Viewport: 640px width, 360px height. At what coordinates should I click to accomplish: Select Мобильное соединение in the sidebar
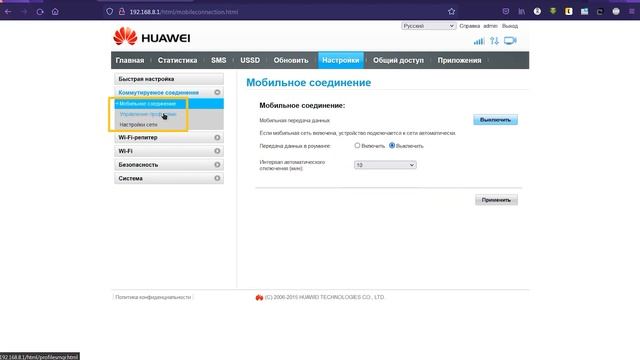tap(169, 104)
